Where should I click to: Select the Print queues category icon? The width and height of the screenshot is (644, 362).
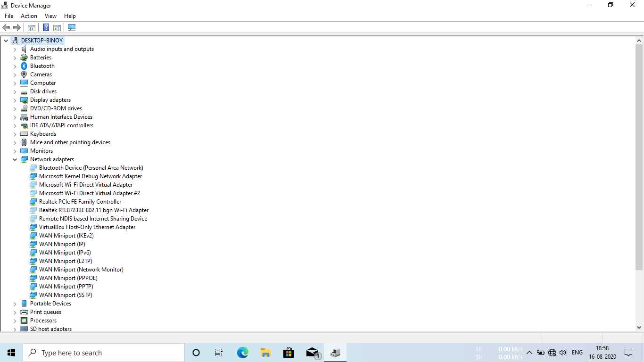(x=24, y=312)
